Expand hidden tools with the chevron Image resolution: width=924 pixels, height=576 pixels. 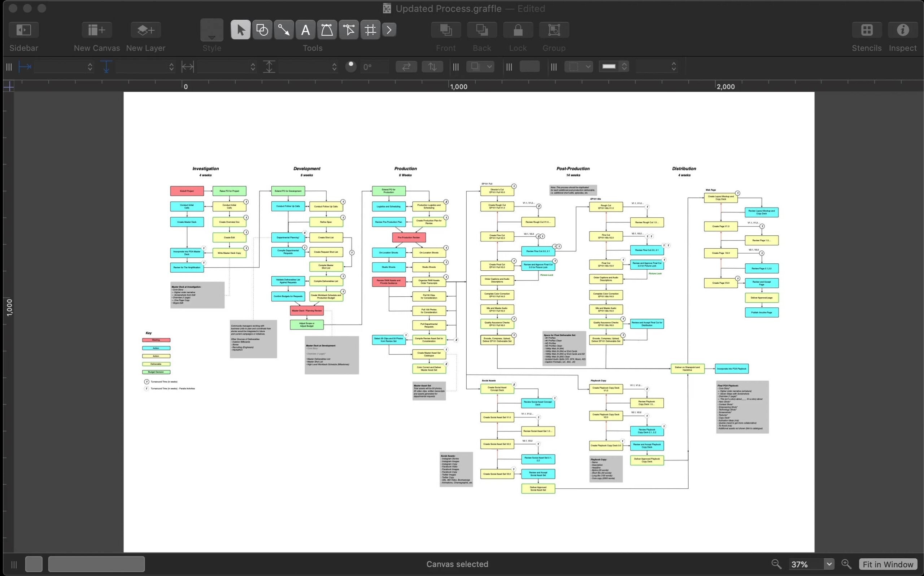389,29
